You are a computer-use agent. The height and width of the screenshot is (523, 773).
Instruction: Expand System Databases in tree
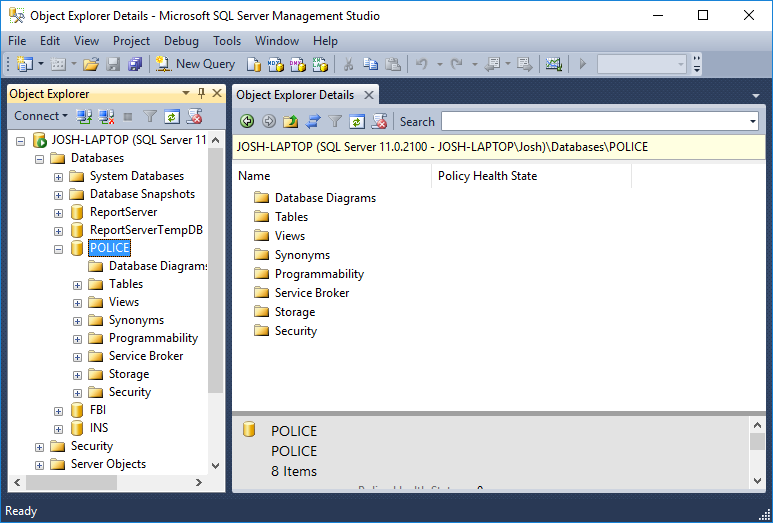tap(59, 177)
